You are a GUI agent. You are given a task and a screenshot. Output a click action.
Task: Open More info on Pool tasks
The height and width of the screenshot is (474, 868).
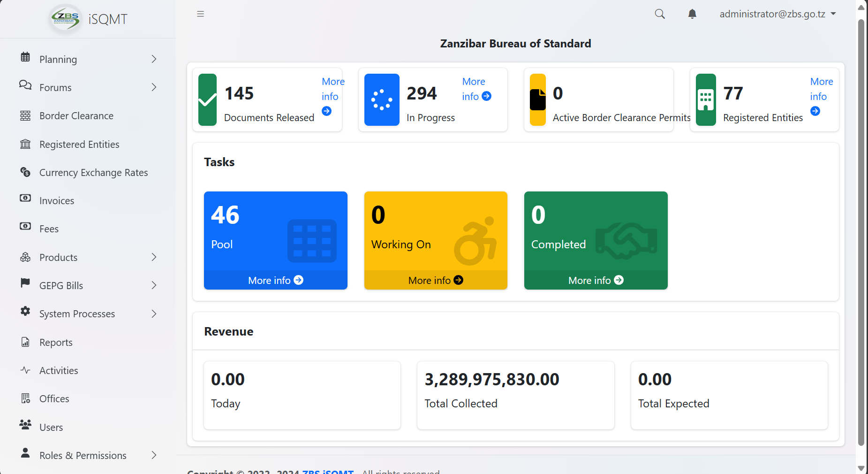pos(276,280)
